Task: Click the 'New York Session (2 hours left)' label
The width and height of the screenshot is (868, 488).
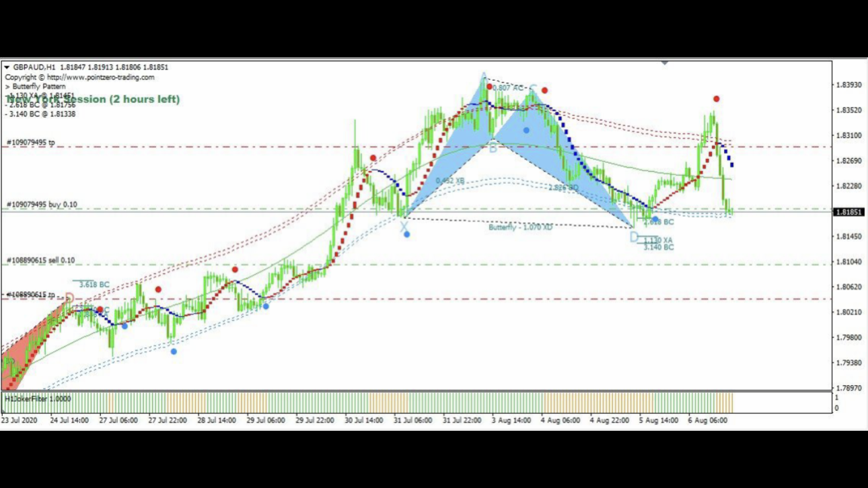Action: [93, 100]
